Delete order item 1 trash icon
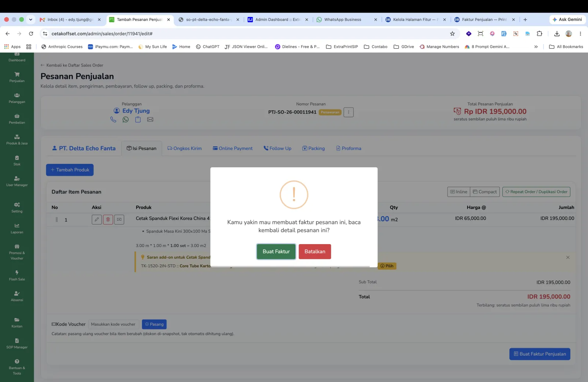The height and width of the screenshot is (382, 588). [x=108, y=219]
